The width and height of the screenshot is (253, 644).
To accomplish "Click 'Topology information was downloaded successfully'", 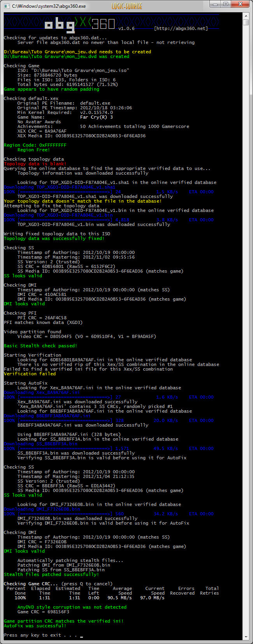I will click(83, 173).
